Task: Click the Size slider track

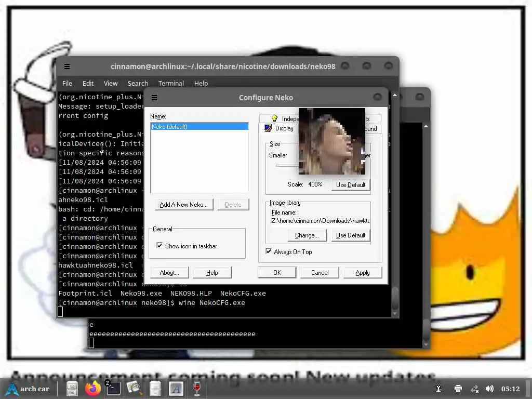Action: click(287, 166)
